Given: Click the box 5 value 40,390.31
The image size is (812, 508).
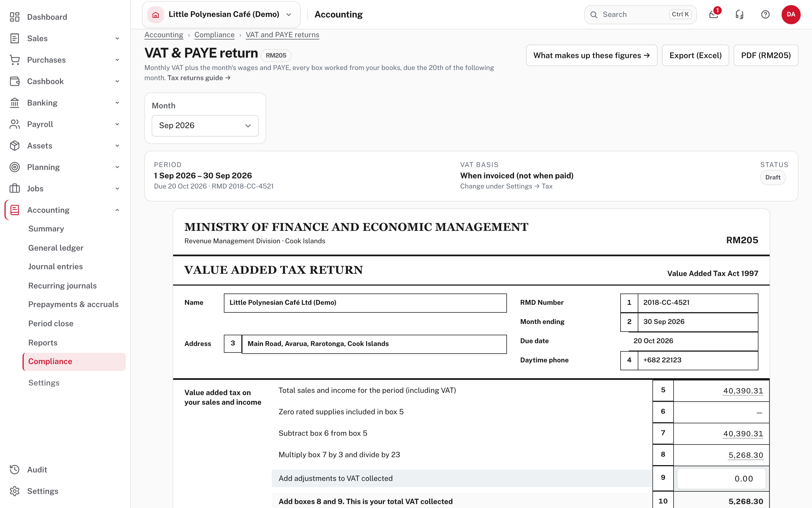Looking at the screenshot, I should pyautogui.click(x=743, y=391).
